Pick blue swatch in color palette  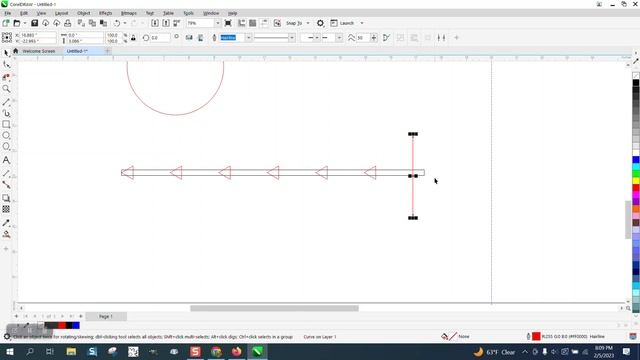point(636,160)
